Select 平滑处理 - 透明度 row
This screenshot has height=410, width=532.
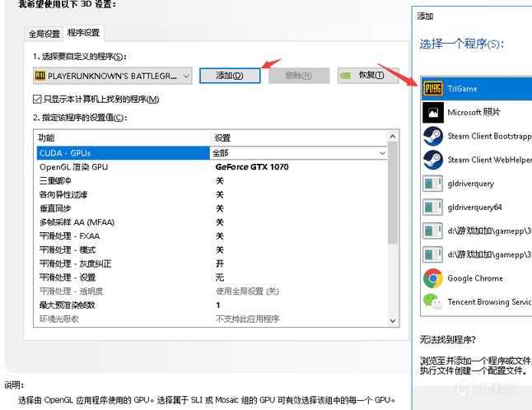(212, 291)
